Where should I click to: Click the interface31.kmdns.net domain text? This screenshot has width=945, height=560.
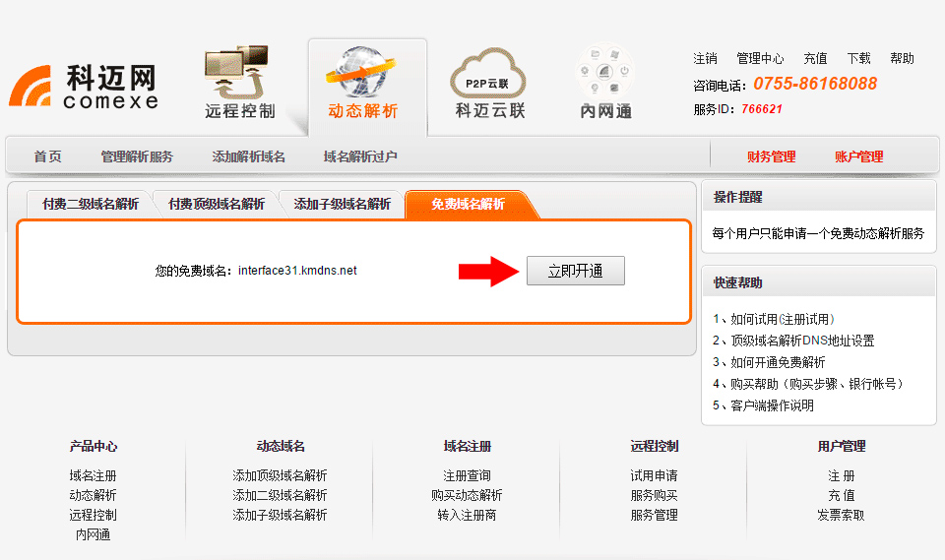(297, 271)
